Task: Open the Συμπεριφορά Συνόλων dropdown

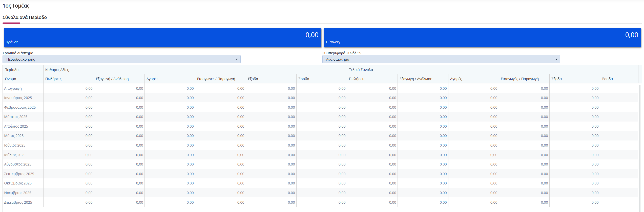Action: (441, 59)
